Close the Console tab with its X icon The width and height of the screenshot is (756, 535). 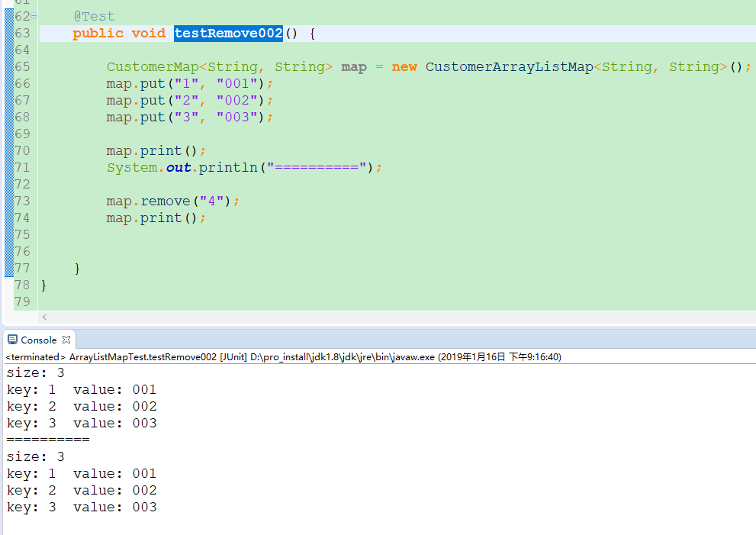66,340
